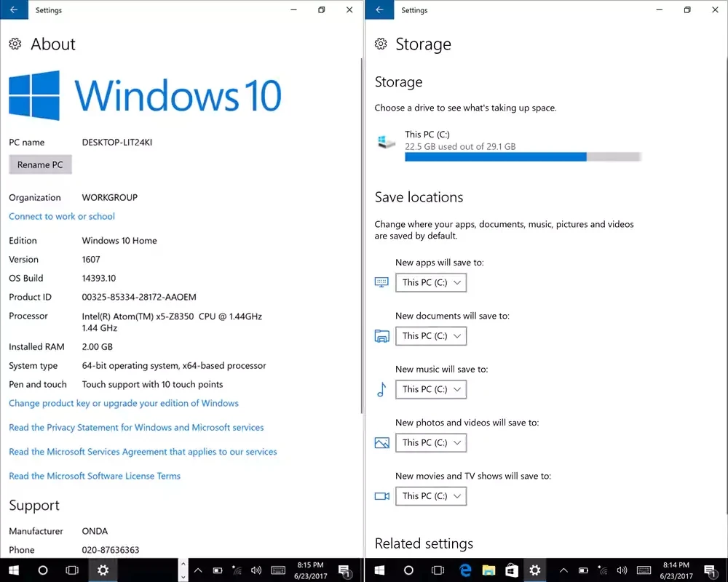Image resolution: width=728 pixels, height=582 pixels.
Task: Click the documents folder icon in Save locations
Action: (381, 336)
